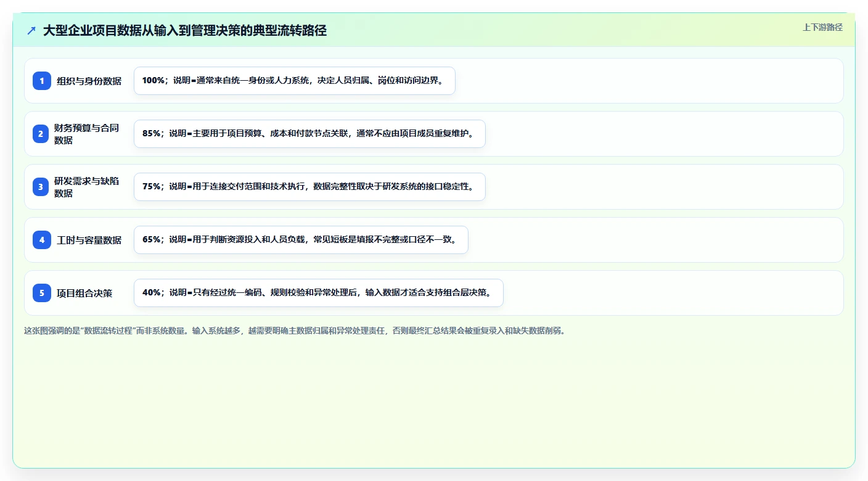Click the footnote starting with 这张图强调的是
Screen dimensions: 868x481
click(295, 331)
